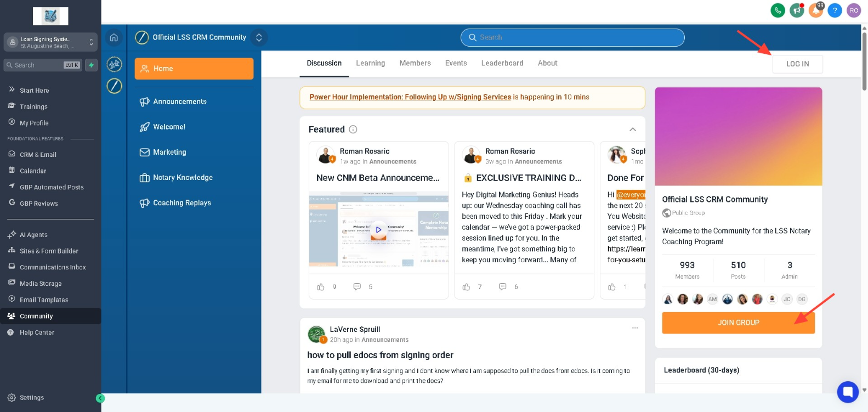This screenshot has height=412, width=868.
Task: Click the community Search field
Action: point(572,37)
